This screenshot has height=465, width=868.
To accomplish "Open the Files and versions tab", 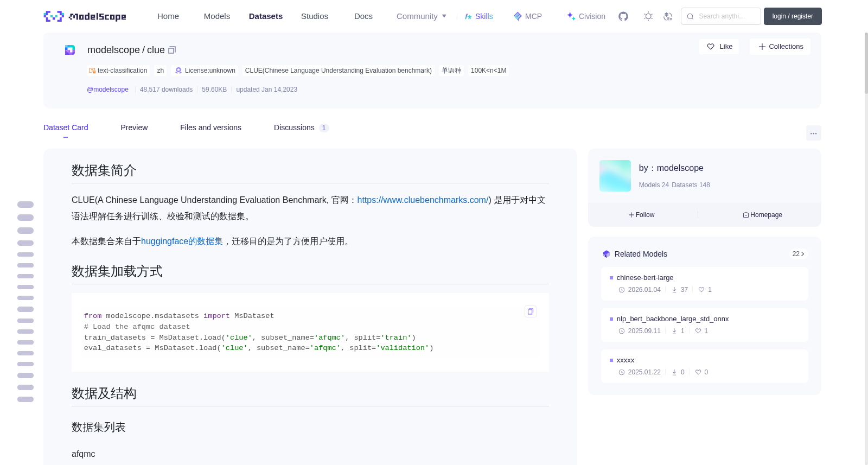I will coord(210,128).
